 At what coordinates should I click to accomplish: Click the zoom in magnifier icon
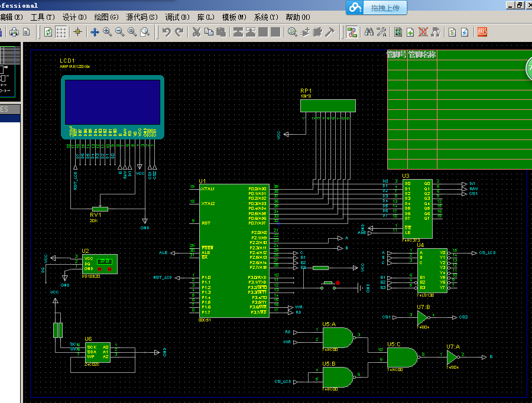[107, 32]
